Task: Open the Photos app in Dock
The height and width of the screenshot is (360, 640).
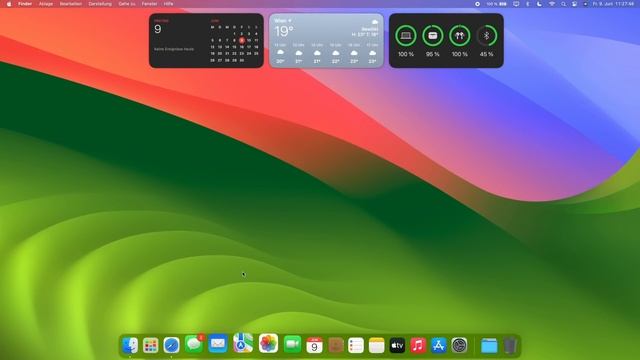Action: pos(268,343)
